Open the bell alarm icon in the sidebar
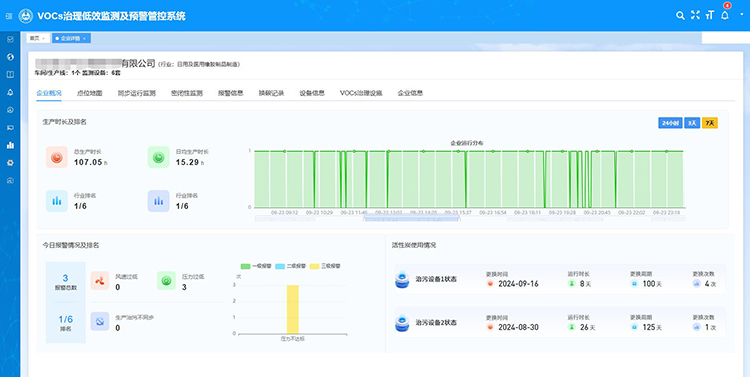This screenshot has height=377, width=750. 10,92
